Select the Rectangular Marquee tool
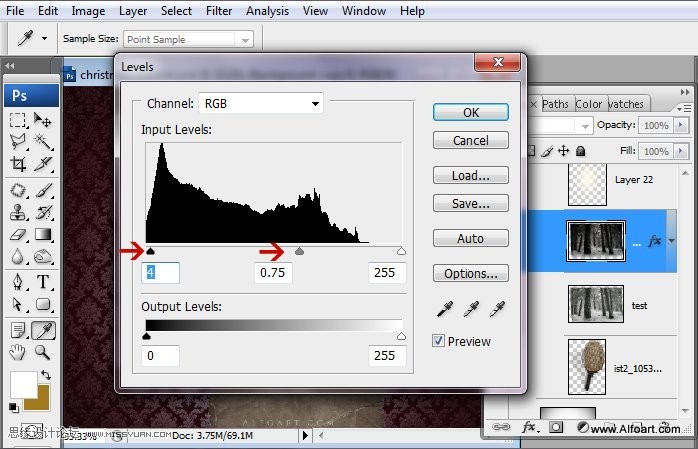 [x=18, y=120]
